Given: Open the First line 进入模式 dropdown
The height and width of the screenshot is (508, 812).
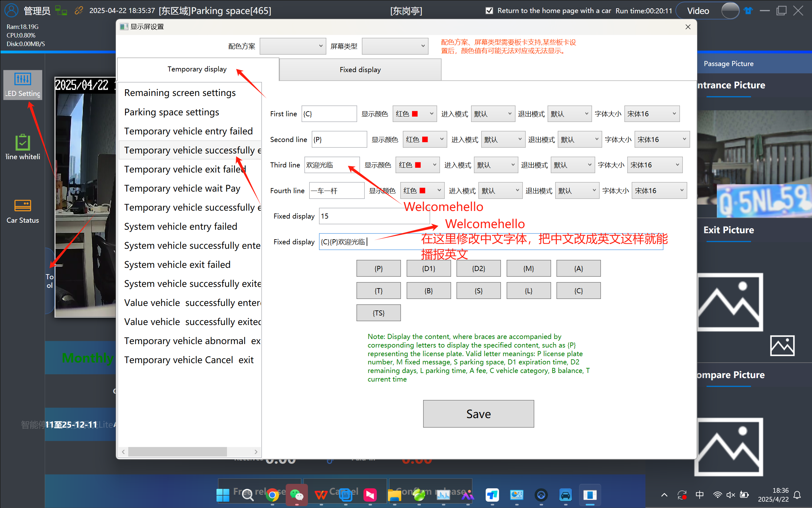Looking at the screenshot, I should (492, 114).
